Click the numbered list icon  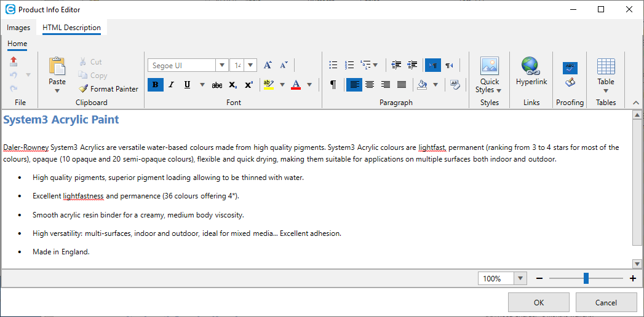click(349, 65)
